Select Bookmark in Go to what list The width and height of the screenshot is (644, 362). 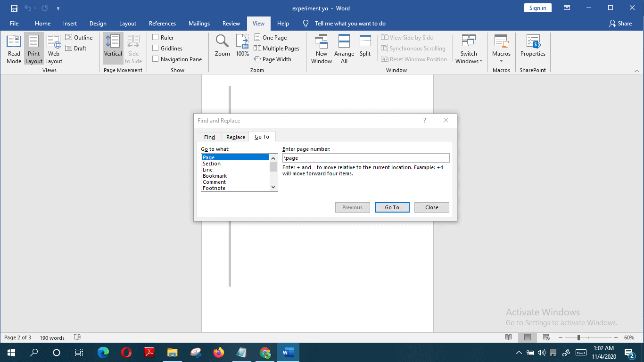click(235, 176)
